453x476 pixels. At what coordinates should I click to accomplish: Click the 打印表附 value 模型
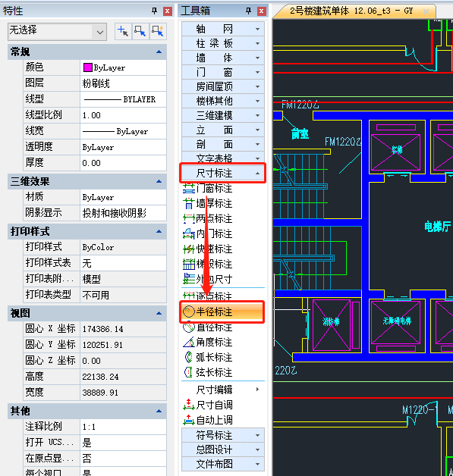click(x=123, y=279)
